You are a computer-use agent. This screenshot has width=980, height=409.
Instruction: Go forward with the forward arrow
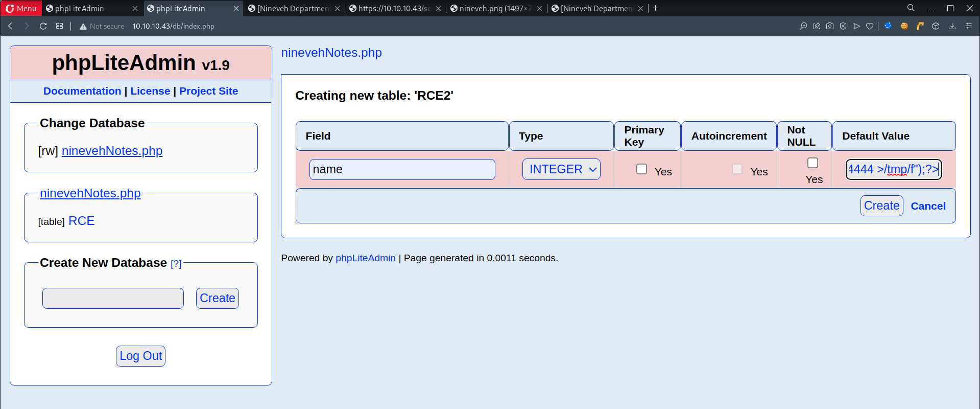tap(27, 26)
